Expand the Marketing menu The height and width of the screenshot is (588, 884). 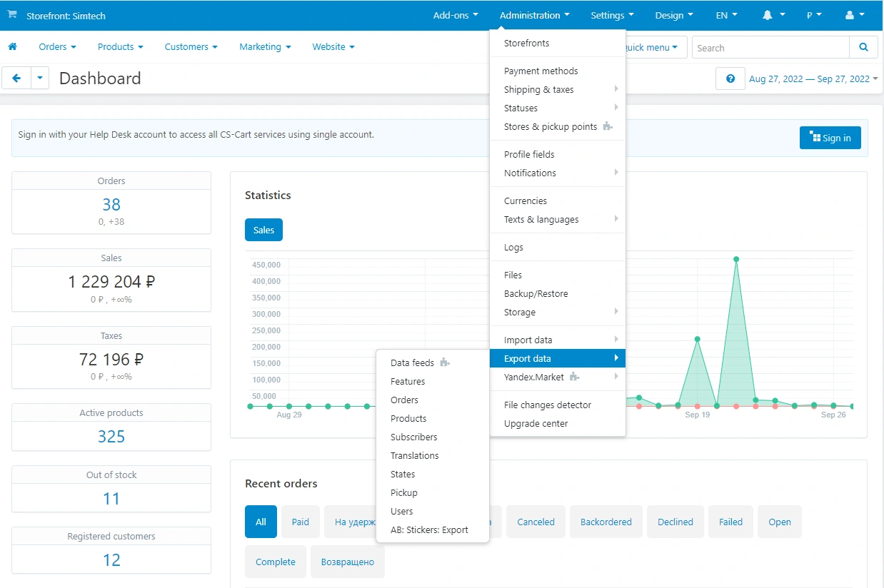click(x=266, y=47)
